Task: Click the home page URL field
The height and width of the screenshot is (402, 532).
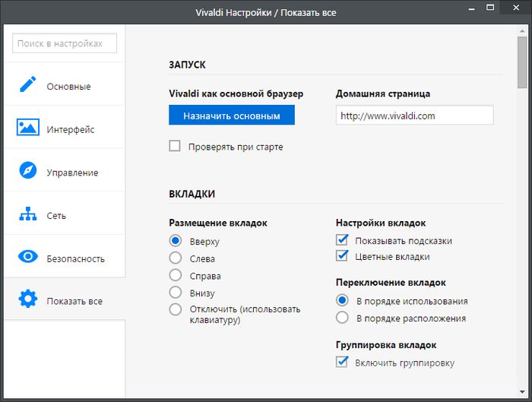Action: tap(414, 116)
